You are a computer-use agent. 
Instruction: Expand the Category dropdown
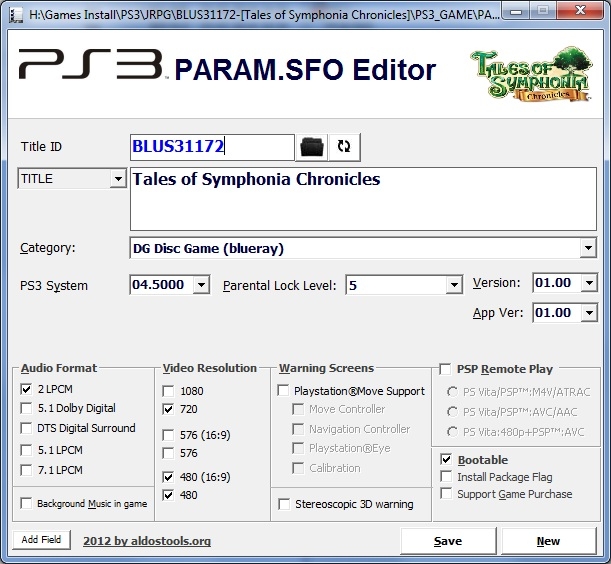(588, 248)
